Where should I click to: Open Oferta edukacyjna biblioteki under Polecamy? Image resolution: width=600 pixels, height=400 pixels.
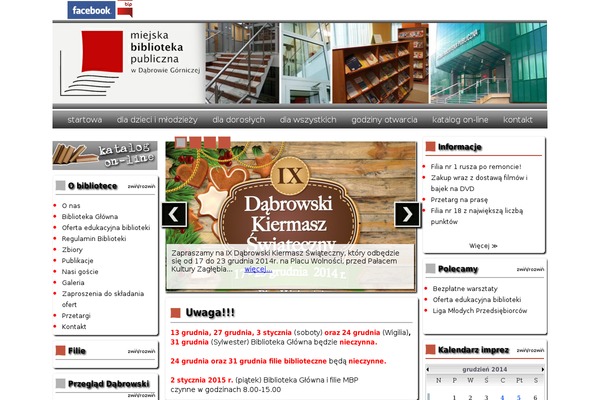click(x=477, y=300)
